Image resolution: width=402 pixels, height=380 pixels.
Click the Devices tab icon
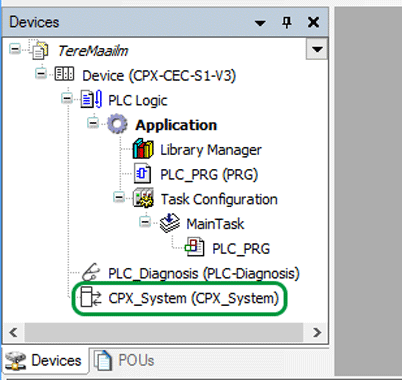click(15, 361)
